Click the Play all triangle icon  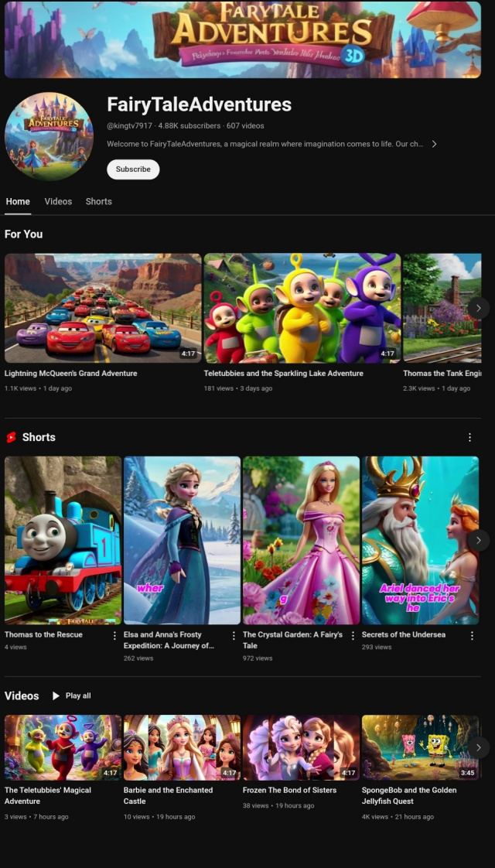point(56,695)
